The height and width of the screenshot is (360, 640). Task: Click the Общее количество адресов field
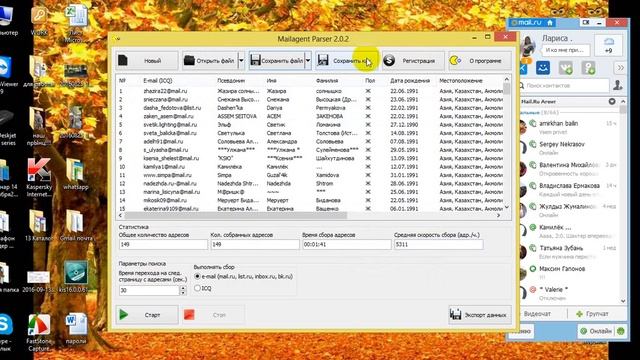[163, 244]
